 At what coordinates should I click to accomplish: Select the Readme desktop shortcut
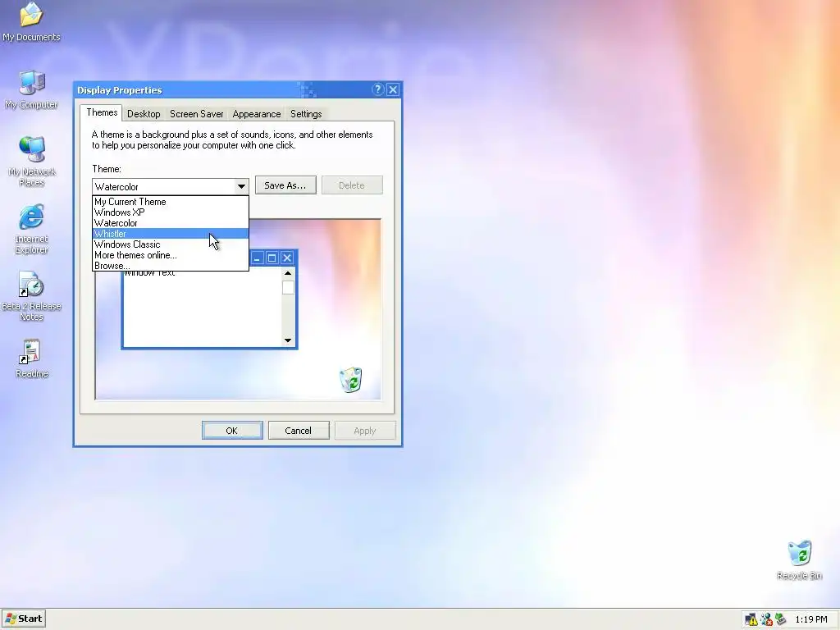(x=32, y=358)
